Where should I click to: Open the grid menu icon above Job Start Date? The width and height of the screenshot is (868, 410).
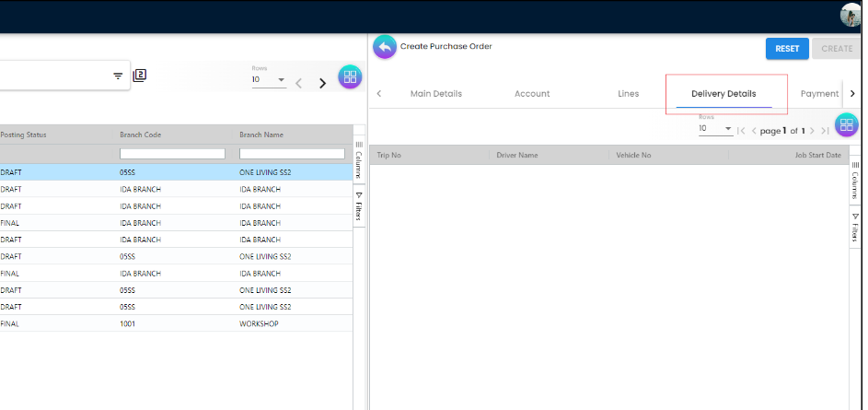pos(846,125)
